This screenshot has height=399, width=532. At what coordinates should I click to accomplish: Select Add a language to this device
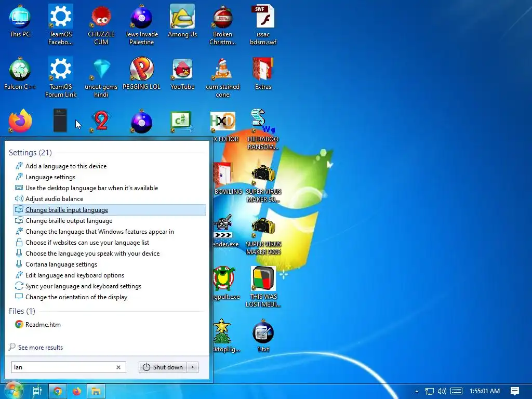109,166
